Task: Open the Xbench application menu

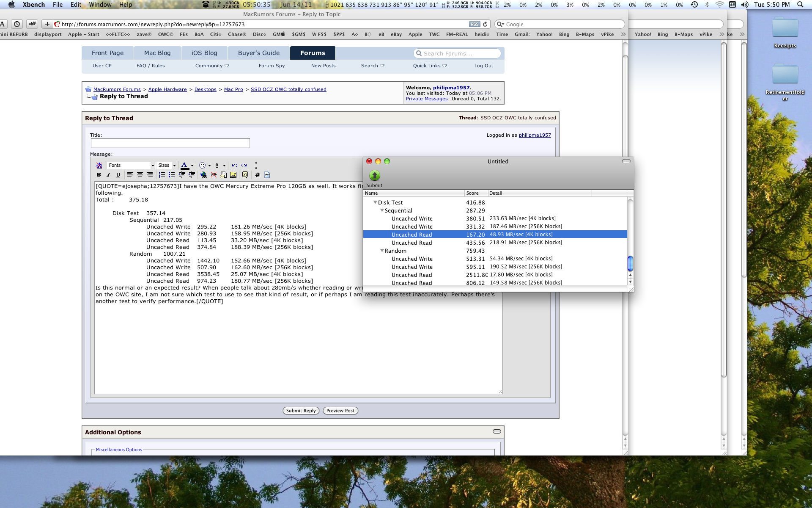Action: click(x=33, y=5)
